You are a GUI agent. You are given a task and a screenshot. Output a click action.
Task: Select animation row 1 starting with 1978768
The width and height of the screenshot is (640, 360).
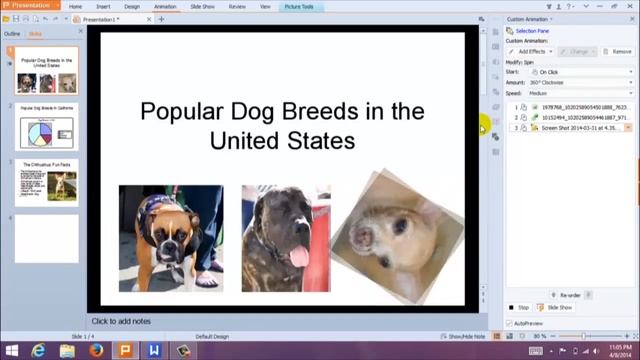[571, 107]
